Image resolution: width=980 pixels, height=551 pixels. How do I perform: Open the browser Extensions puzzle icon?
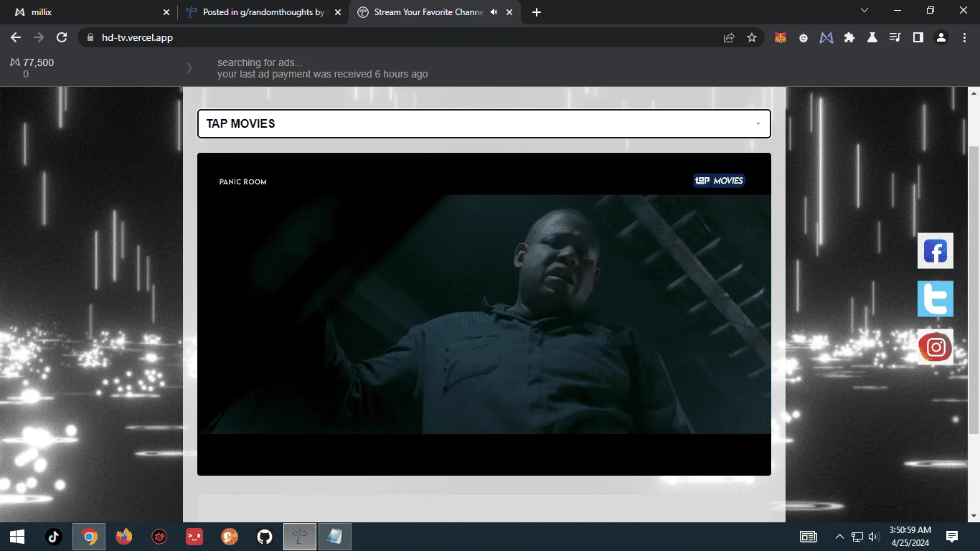tap(849, 37)
